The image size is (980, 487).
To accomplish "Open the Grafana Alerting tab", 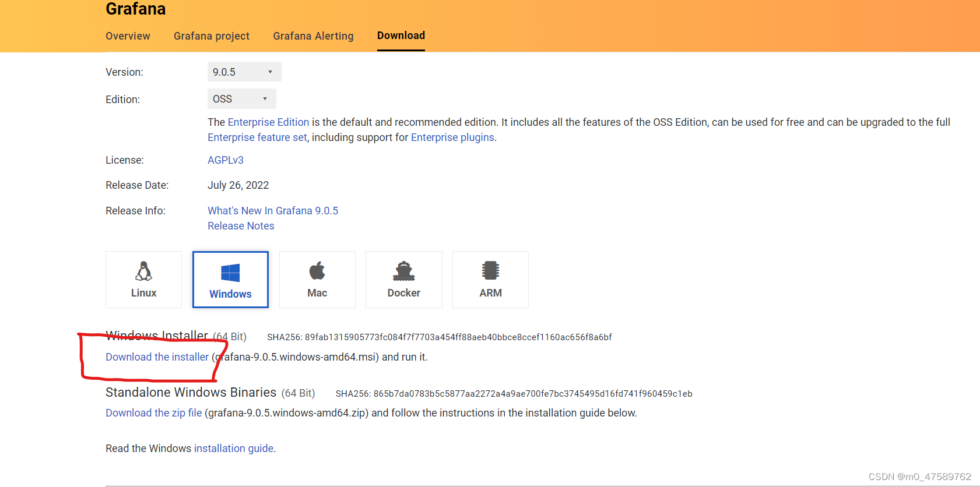I will click(x=313, y=36).
